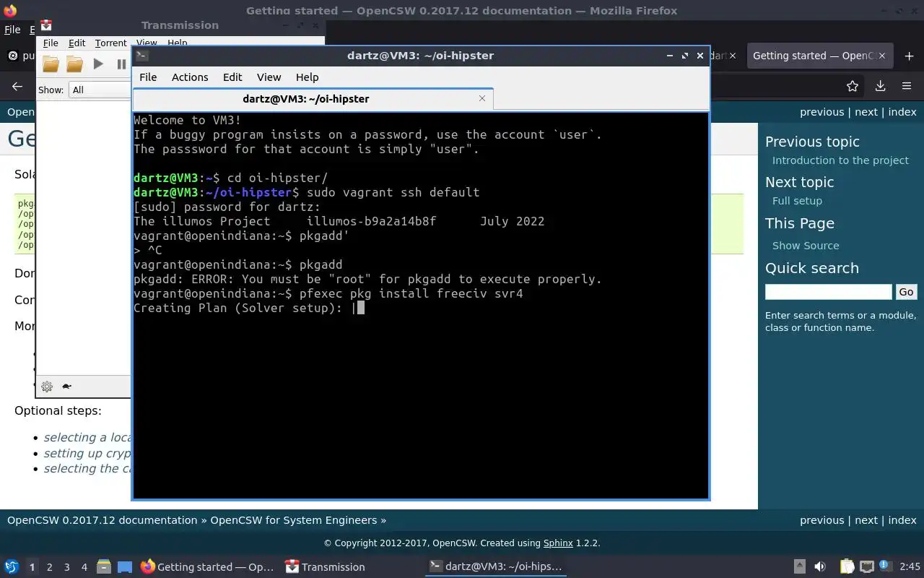
Task: Click the 'pfexec pkg install freeciv svr4' command line
Action: [411, 294]
